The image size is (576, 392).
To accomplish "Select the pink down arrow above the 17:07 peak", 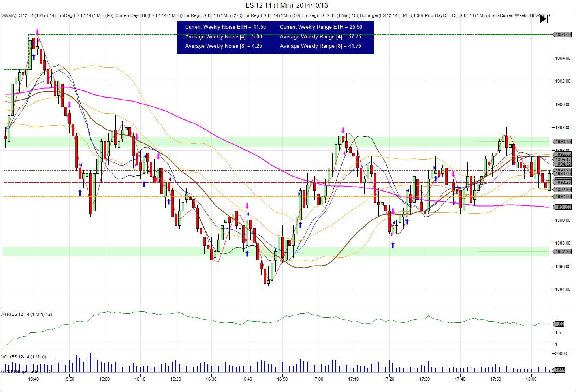I will coord(343,130).
